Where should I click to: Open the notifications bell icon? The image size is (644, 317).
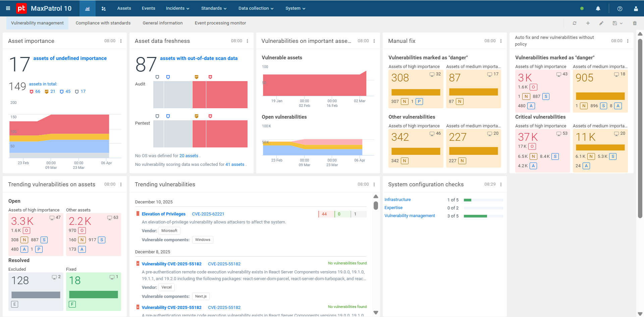point(598,8)
